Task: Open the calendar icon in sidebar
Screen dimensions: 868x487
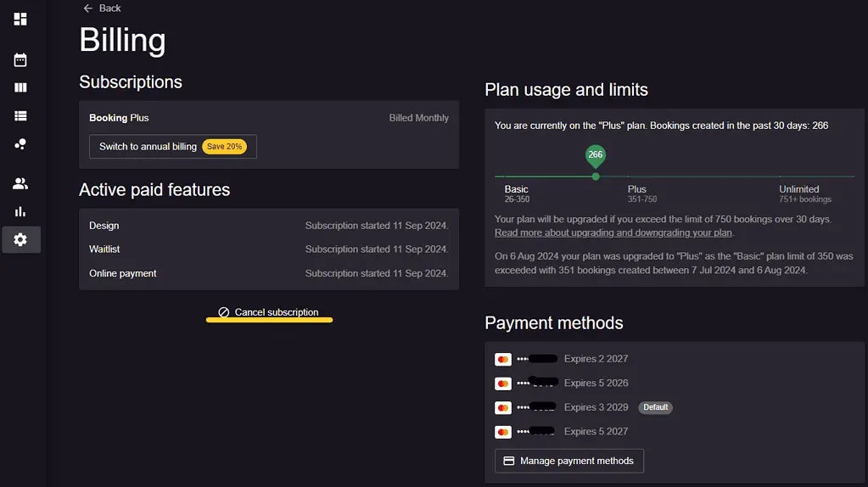Action: tap(20, 59)
